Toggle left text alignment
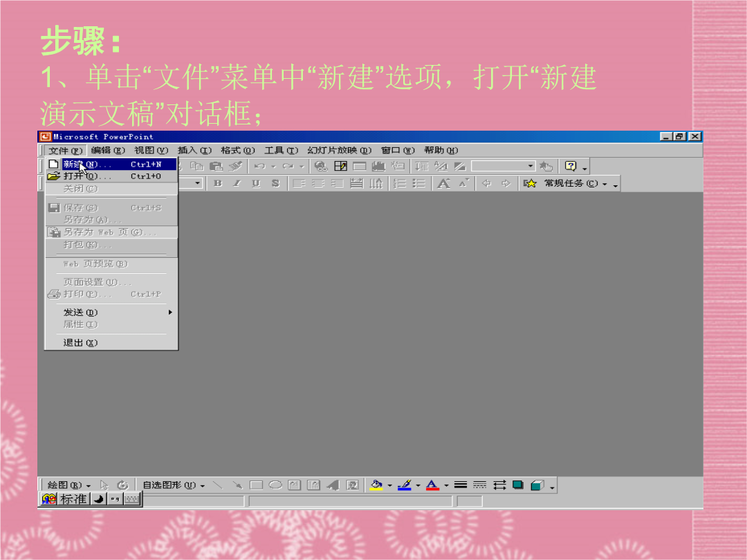747x560 pixels. point(299,183)
